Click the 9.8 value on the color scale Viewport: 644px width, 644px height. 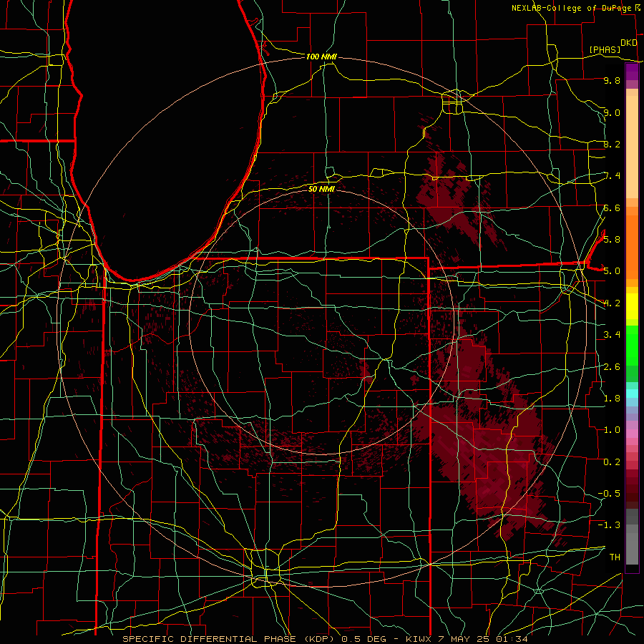click(612, 80)
